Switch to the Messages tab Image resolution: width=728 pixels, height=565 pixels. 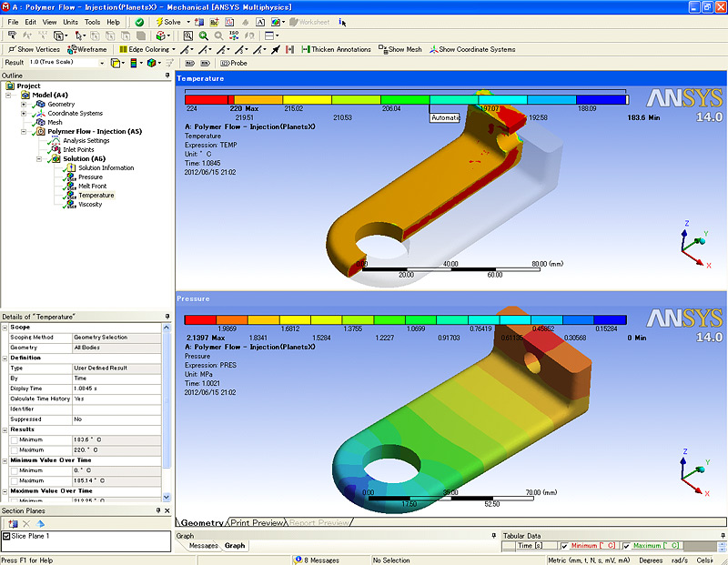tap(203, 546)
